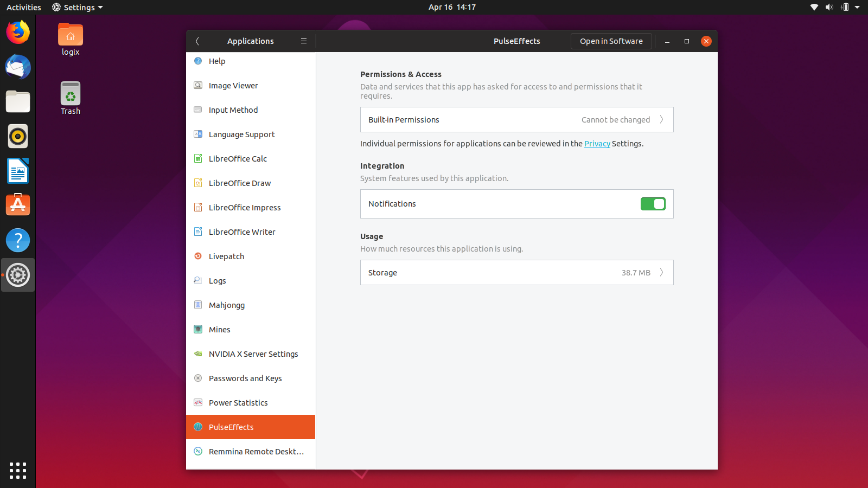Screen dimensions: 868x488
Task: Follow the Privacy settings link
Action: [x=597, y=144]
